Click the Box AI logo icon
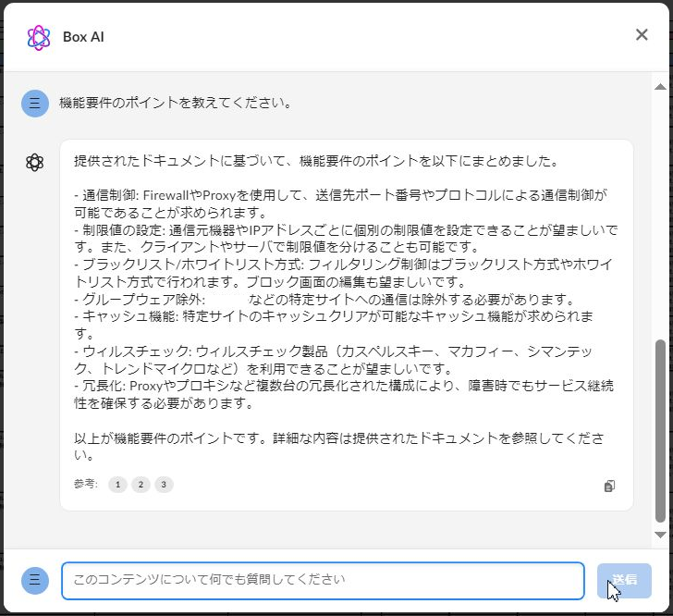The width and height of the screenshot is (673, 616). point(39,37)
